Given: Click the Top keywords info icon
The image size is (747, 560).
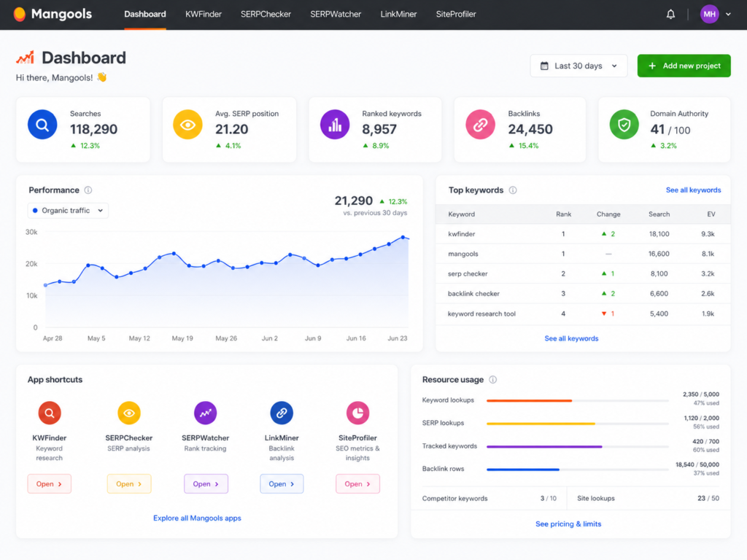Looking at the screenshot, I should click(x=513, y=190).
